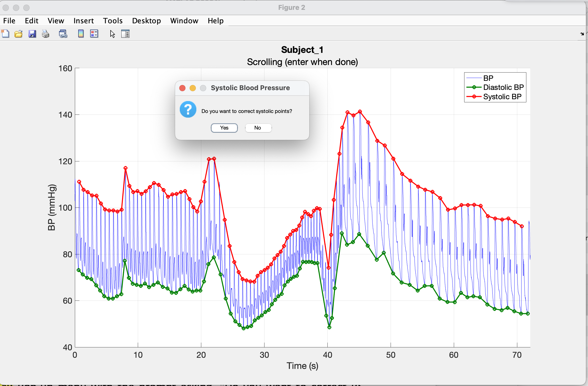Viewport: 588px width, 386px height.
Task: Click the Print Figure icon
Action: 46,34
